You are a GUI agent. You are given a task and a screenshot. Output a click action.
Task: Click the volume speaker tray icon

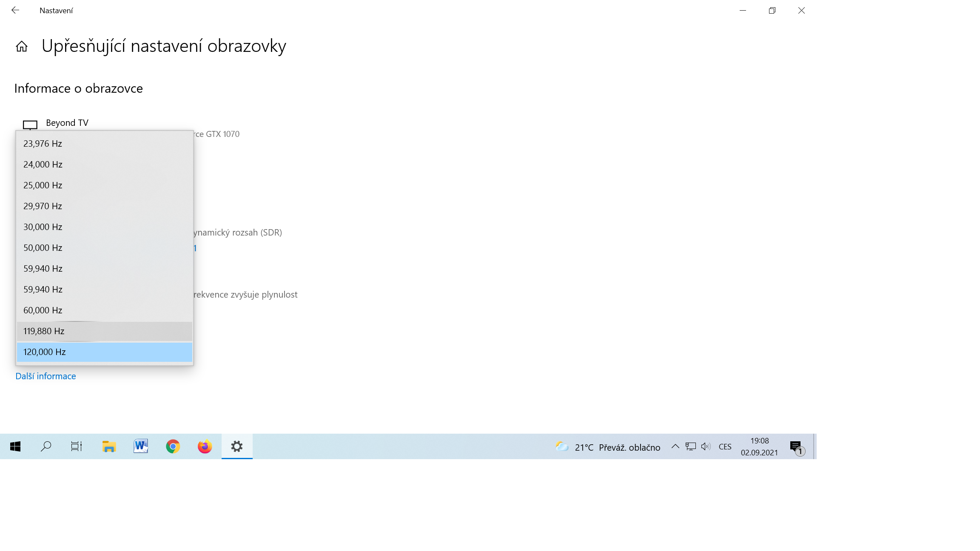(706, 446)
